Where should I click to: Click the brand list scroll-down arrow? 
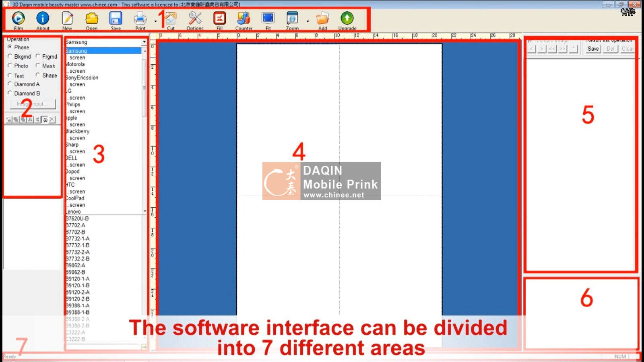click(x=145, y=211)
